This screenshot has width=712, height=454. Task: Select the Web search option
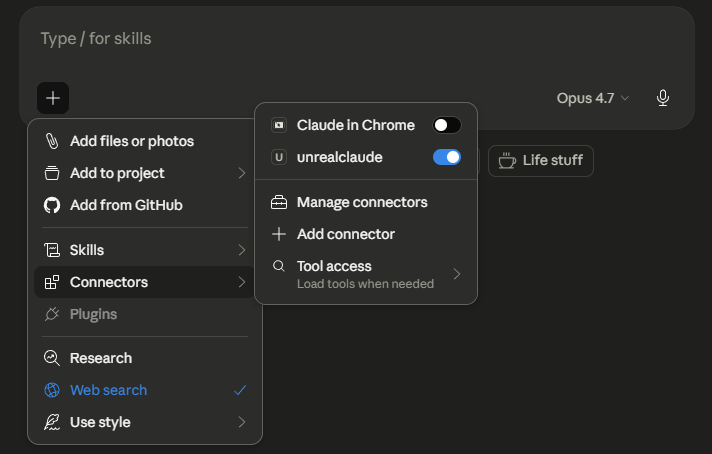(x=144, y=390)
